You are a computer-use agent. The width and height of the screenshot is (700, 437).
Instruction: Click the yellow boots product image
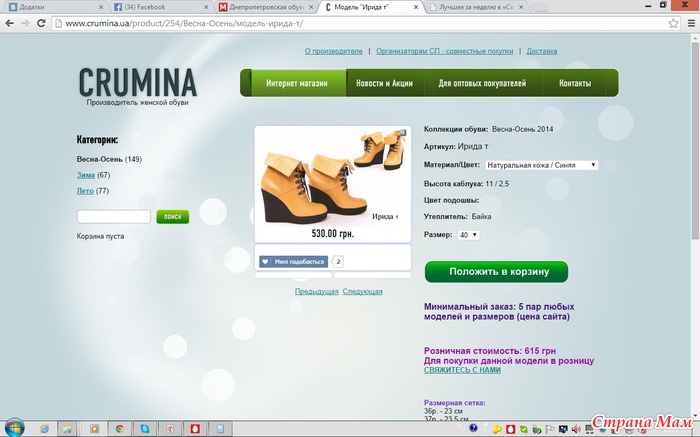(333, 177)
